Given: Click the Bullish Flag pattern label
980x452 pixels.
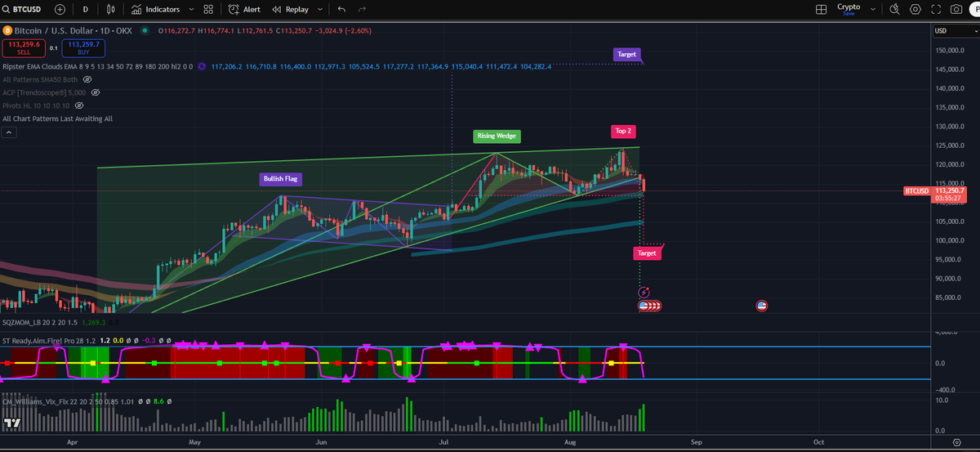Looking at the screenshot, I should pyautogui.click(x=281, y=179).
